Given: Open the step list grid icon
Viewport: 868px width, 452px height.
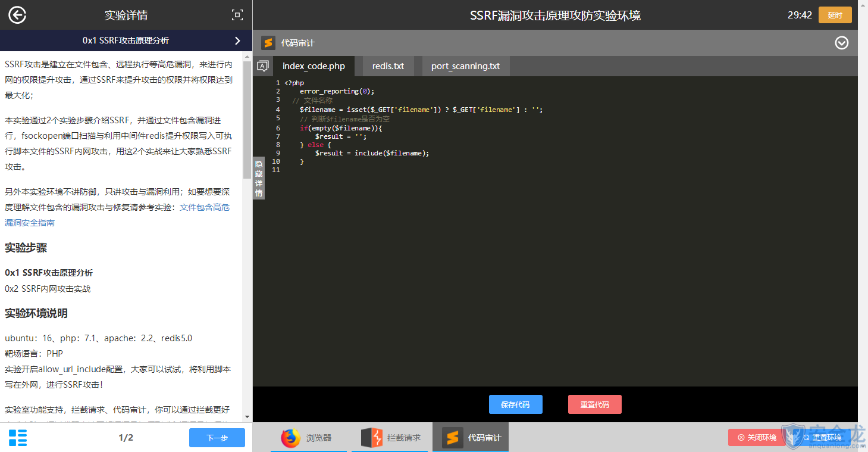Looking at the screenshot, I should [x=18, y=438].
